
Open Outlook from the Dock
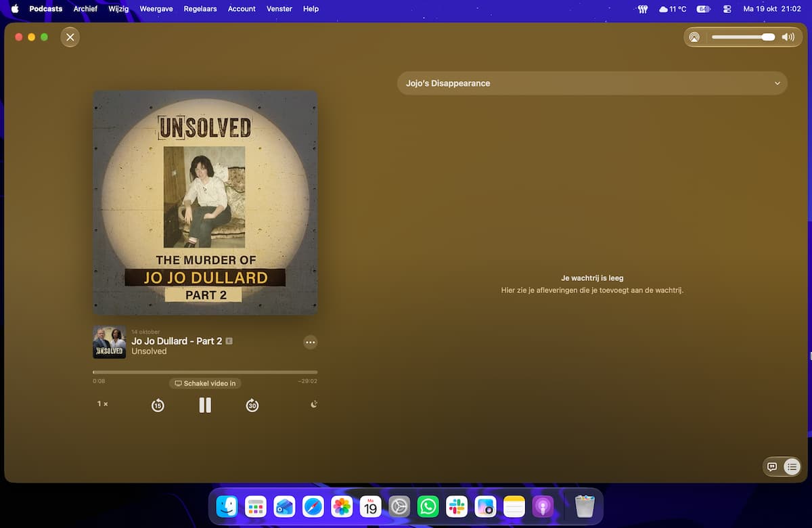284,506
